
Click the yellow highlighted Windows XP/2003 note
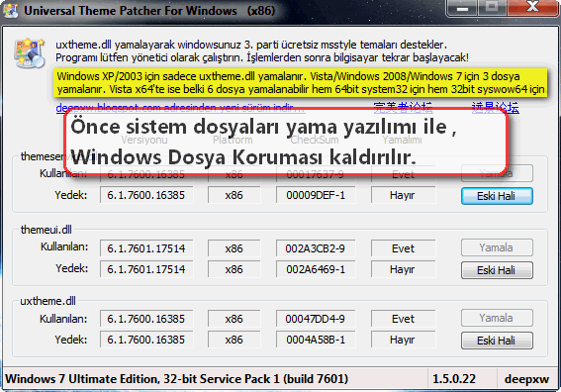click(301, 83)
